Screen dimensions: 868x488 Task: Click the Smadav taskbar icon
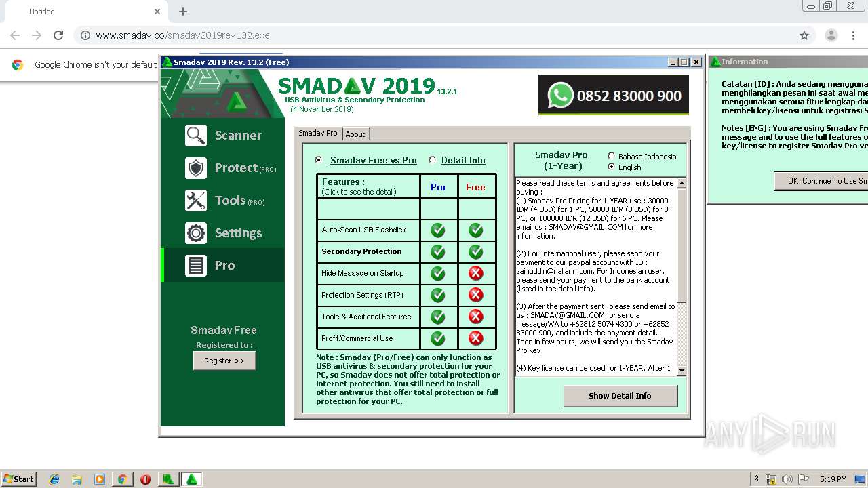[x=192, y=479]
